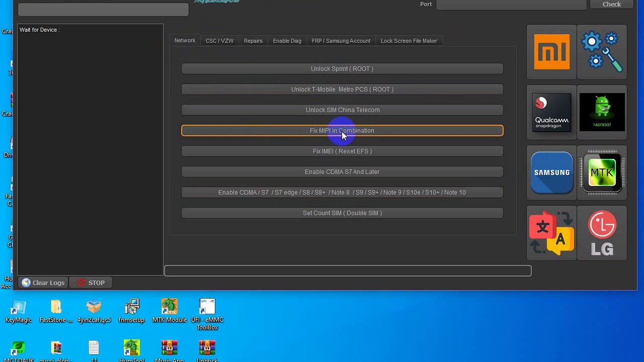
Task: Select the FRP / Samsung Account tab
Action: click(x=341, y=41)
